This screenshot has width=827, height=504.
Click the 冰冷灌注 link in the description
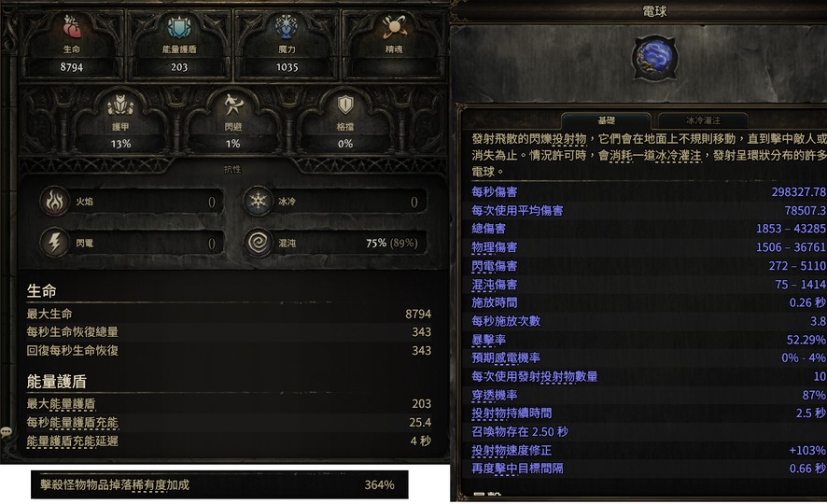point(679,156)
